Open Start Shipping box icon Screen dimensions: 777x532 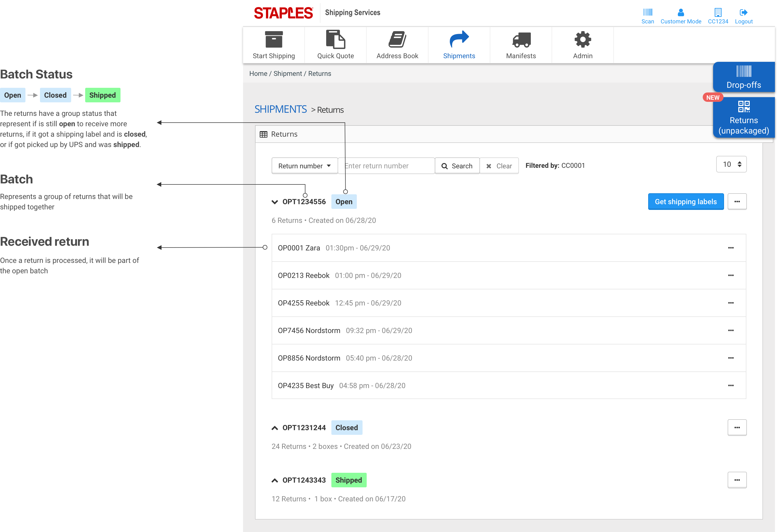pyautogui.click(x=273, y=40)
